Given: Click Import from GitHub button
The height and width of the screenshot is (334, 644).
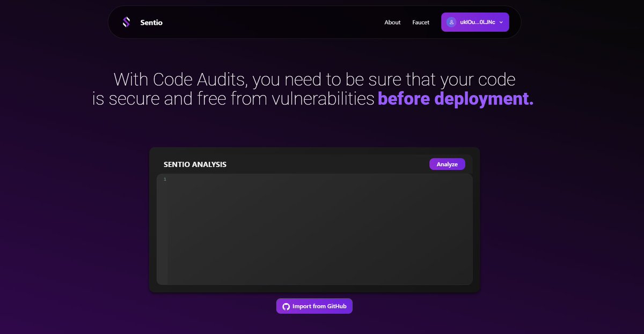Looking at the screenshot, I should coord(314,306).
